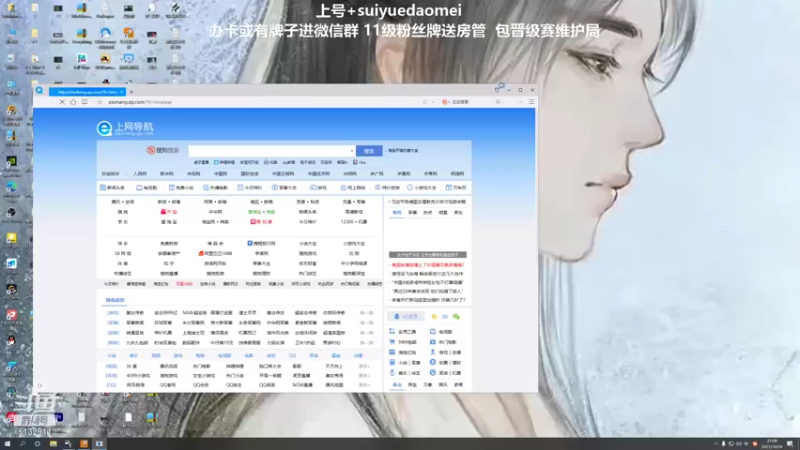Open 免费小说 icon shortcut
800x450 pixels.
(181, 188)
